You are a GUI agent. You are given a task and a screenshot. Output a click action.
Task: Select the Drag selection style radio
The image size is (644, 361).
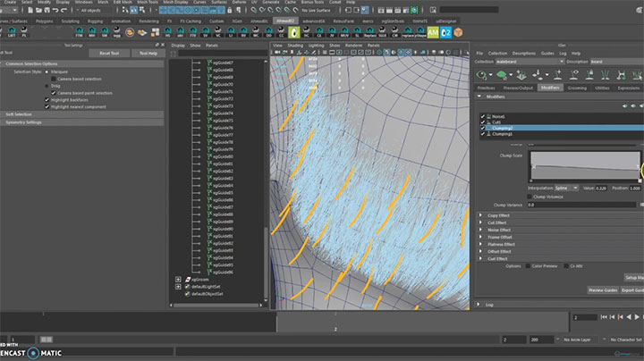tap(47, 86)
